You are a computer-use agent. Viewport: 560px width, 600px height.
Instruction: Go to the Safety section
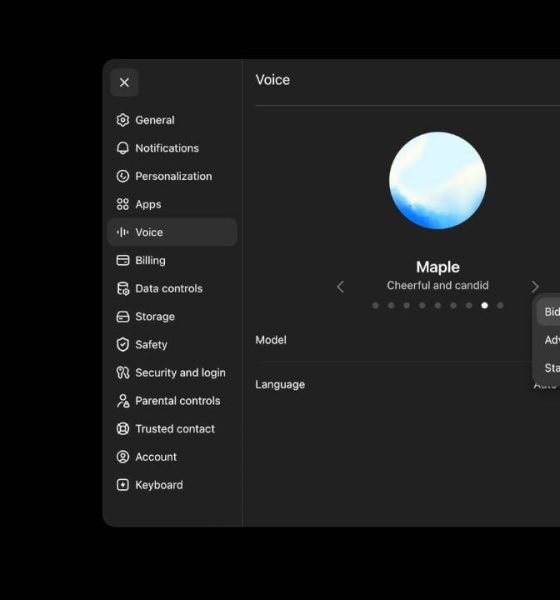tap(172, 344)
